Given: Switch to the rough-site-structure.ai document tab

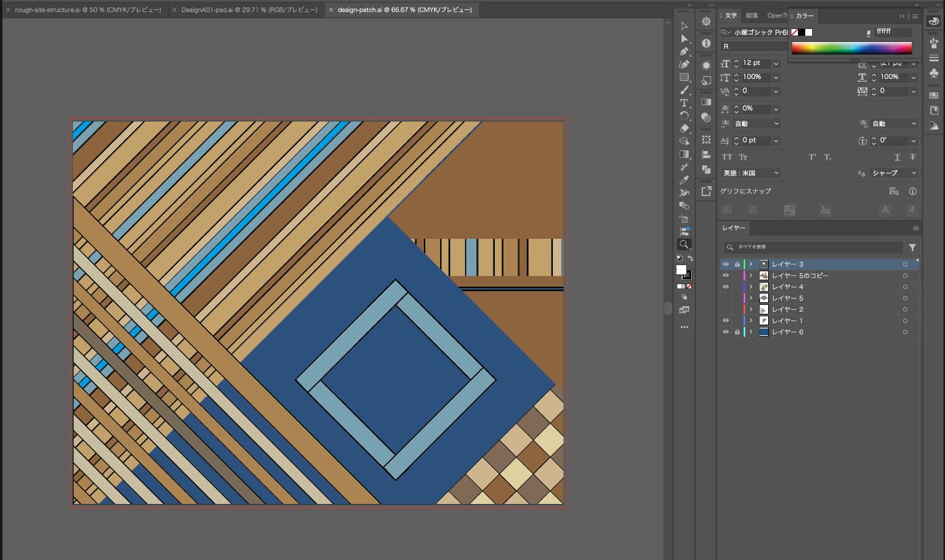Looking at the screenshot, I should 87,10.
